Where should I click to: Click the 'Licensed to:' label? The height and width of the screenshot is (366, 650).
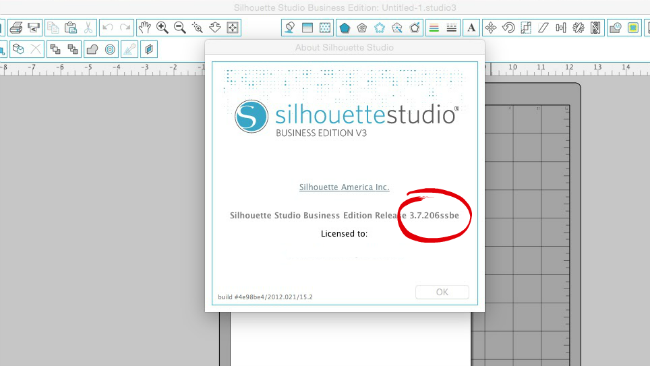click(x=344, y=234)
